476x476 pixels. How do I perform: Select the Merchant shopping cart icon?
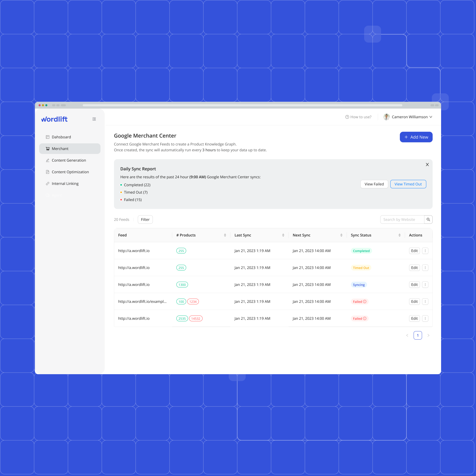click(48, 149)
